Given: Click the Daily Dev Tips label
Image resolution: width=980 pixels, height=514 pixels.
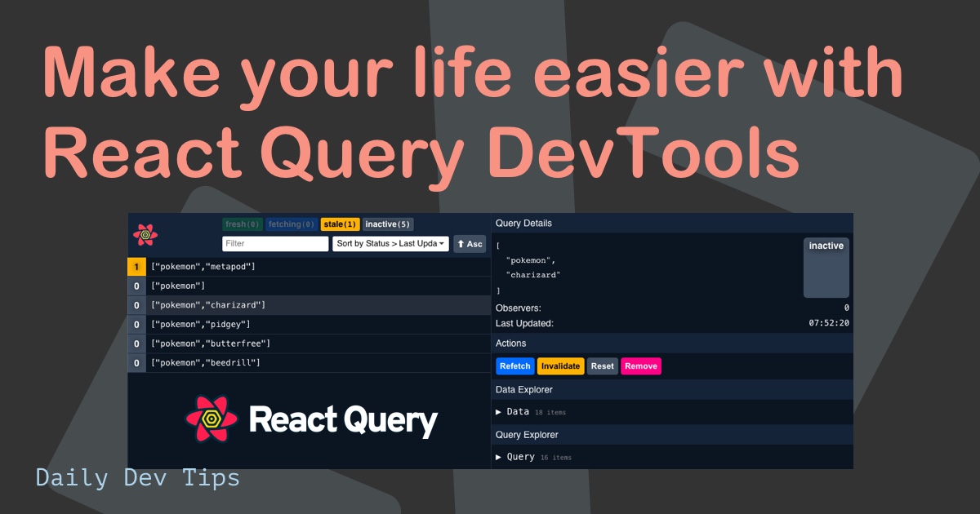Looking at the screenshot, I should coord(139,477).
